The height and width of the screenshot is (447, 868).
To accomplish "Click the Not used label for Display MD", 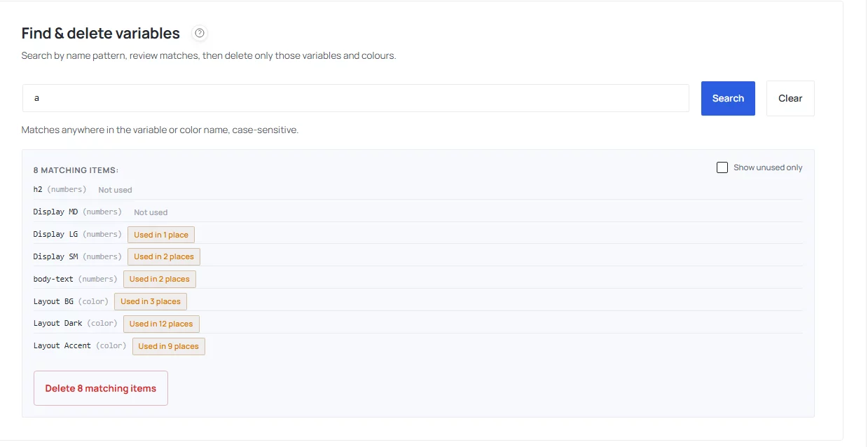I will click(x=151, y=212).
